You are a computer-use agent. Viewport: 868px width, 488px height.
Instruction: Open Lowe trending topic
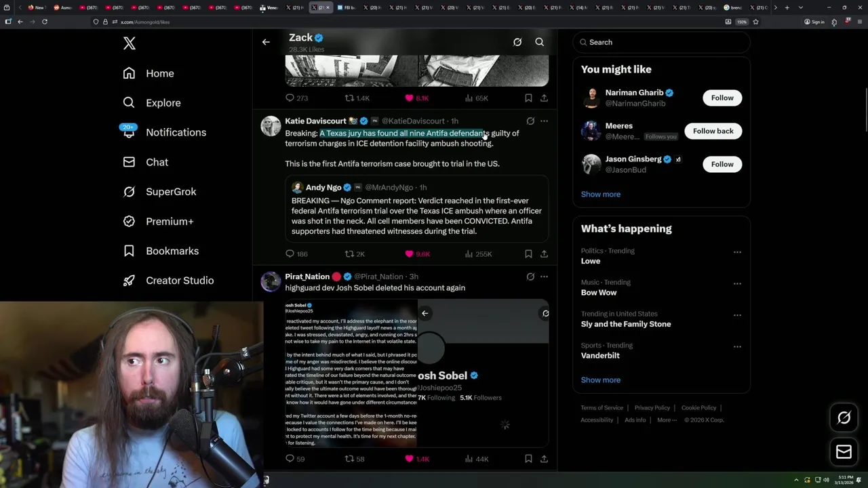tap(590, 261)
